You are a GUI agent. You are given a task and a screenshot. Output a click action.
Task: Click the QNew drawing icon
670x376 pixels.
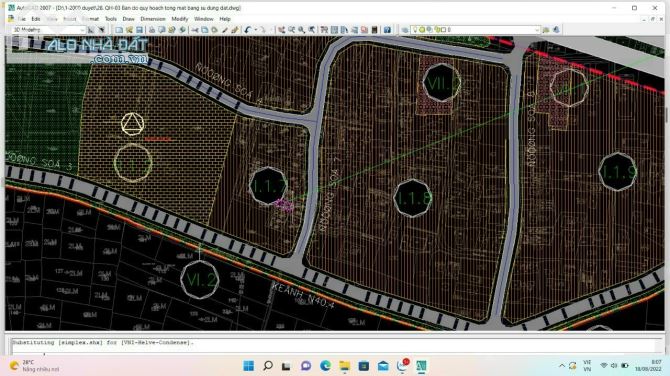point(119,29)
